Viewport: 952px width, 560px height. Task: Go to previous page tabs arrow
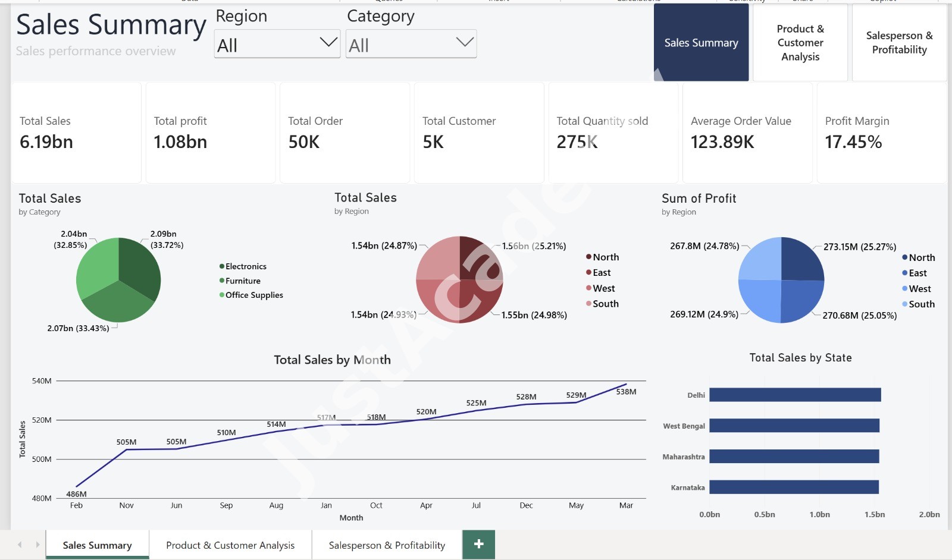20,545
